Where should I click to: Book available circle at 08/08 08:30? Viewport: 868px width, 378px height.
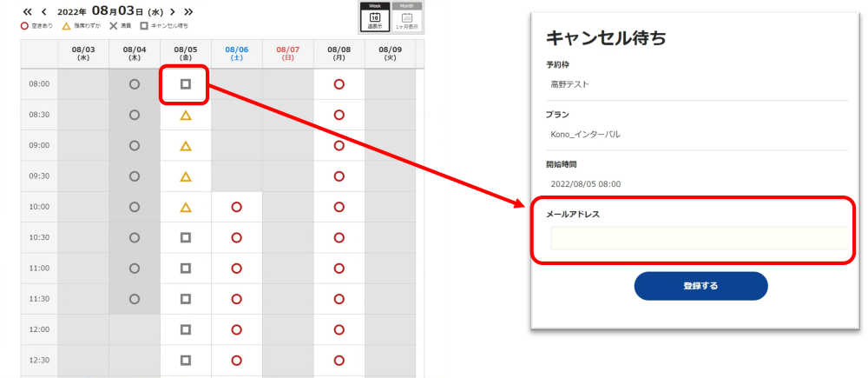[x=339, y=115]
